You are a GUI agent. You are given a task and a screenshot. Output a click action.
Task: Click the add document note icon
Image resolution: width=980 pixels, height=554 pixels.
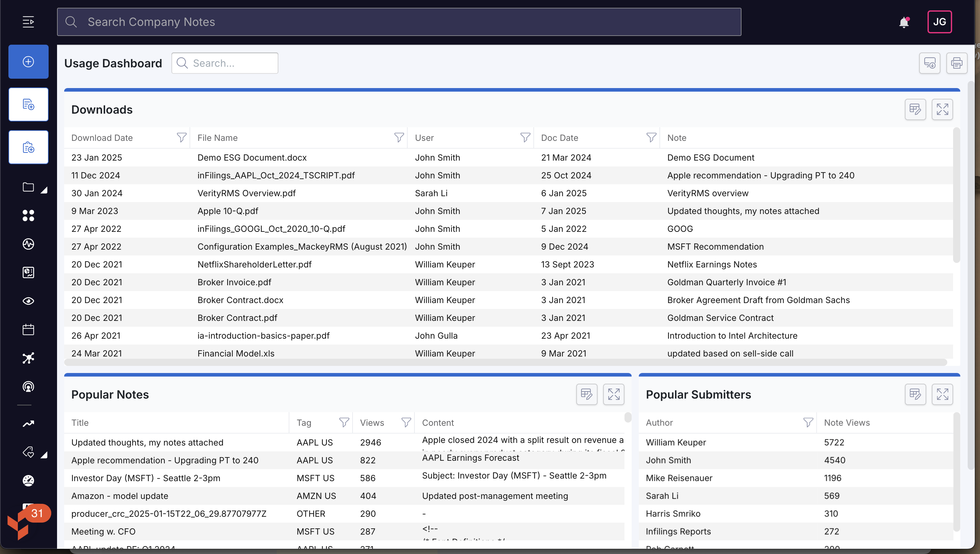29,104
